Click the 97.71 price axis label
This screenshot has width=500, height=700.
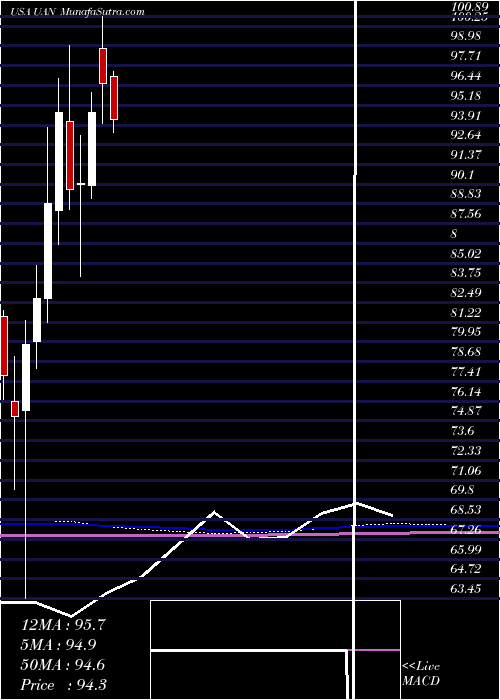coord(466,55)
